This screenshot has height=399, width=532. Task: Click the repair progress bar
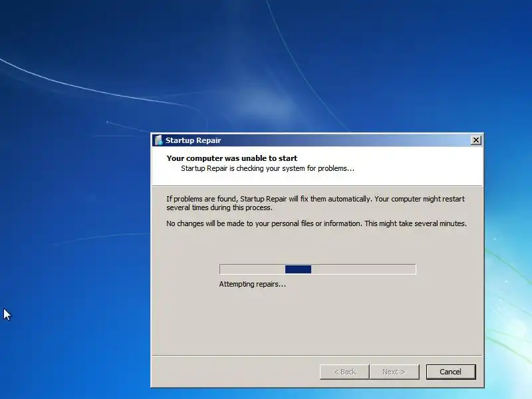pyautogui.click(x=317, y=269)
